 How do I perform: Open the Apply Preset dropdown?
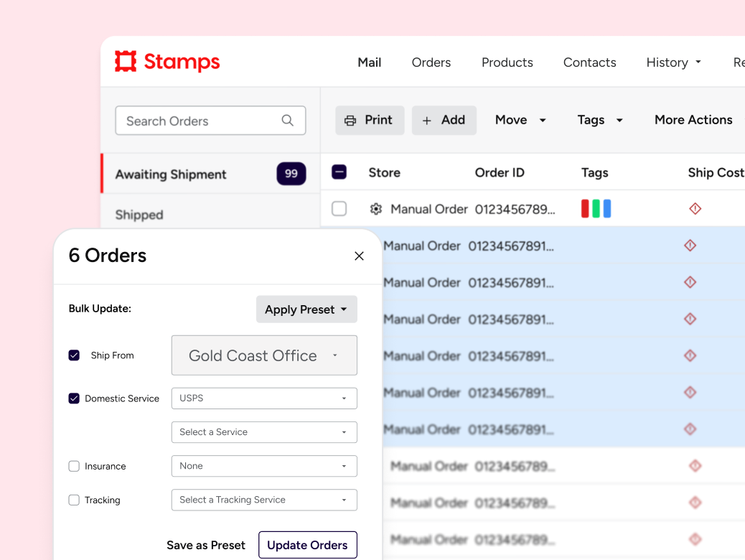[x=306, y=309]
